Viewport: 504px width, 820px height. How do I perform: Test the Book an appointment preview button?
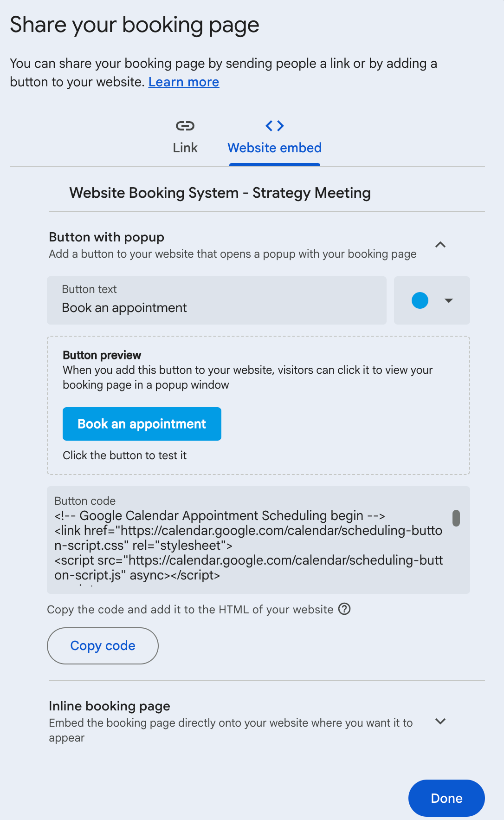[142, 423]
